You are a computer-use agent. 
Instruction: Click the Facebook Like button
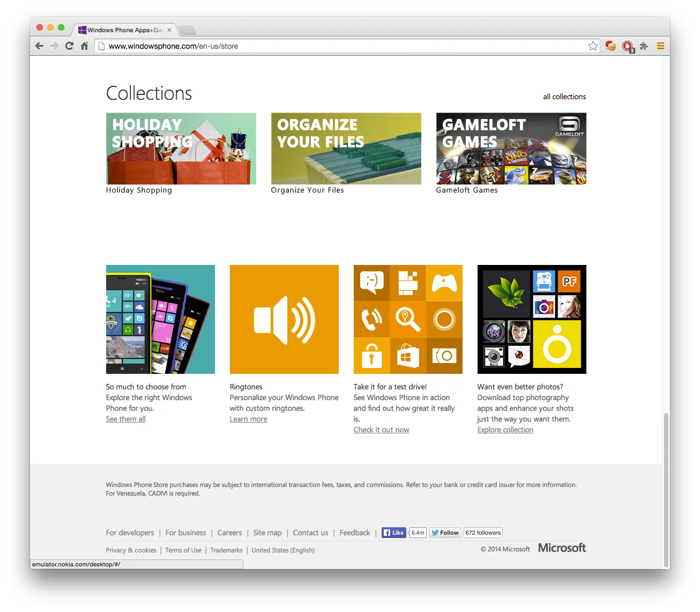[x=394, y=533]
